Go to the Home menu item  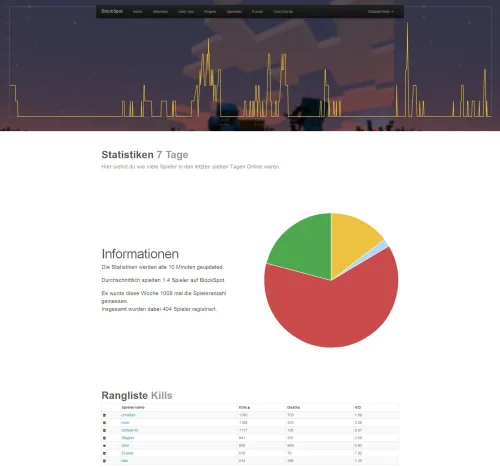coord(137,12)
